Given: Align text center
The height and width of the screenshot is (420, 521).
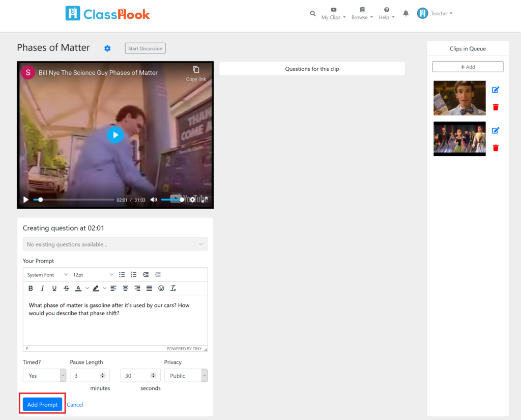Looking at the screenshot, I should coord(125,288).
